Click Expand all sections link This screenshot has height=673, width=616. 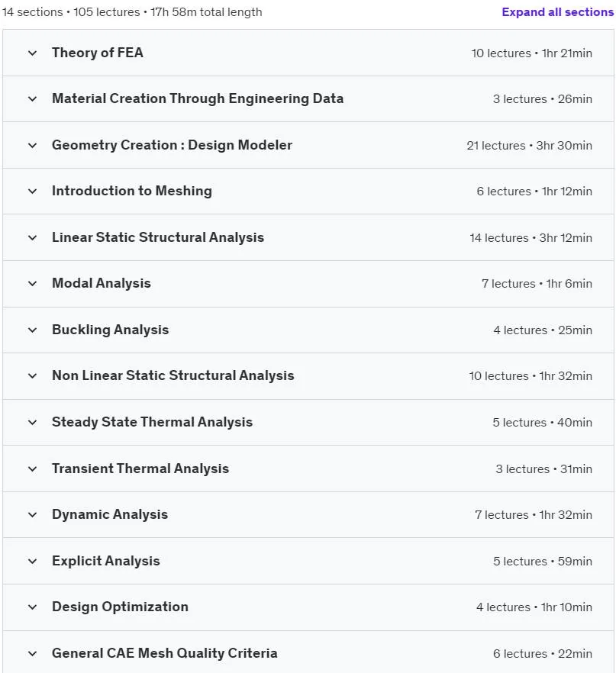click(x=558, y=12)
